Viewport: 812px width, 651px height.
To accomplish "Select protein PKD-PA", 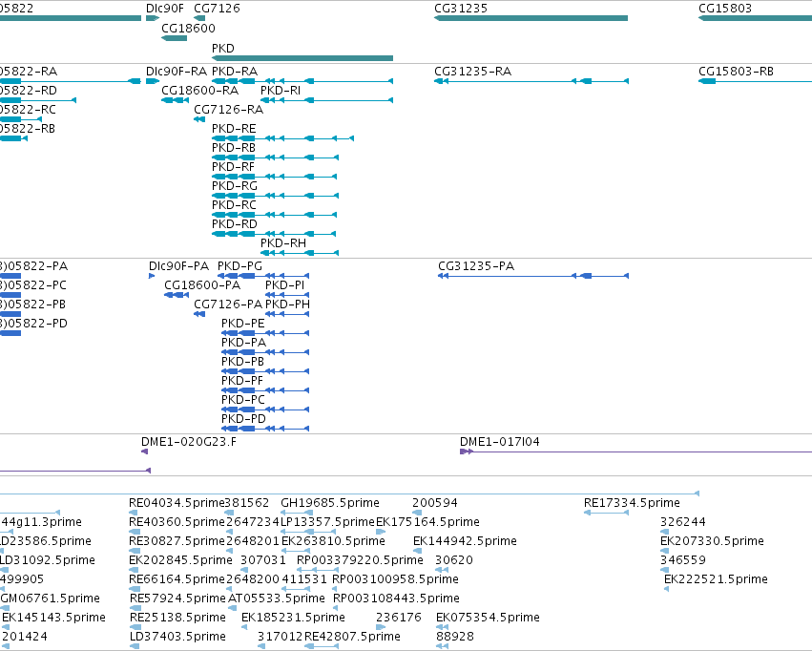I will coord(265,352).
